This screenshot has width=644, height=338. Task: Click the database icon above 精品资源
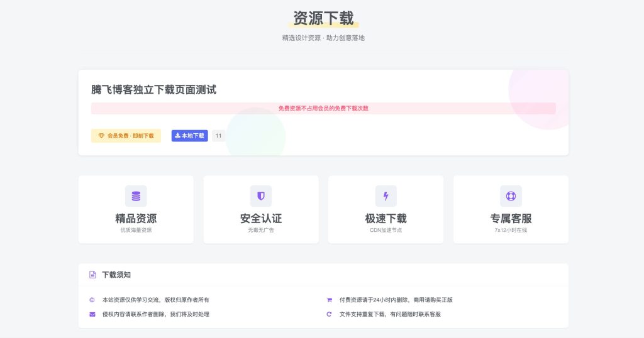point(136,196)
